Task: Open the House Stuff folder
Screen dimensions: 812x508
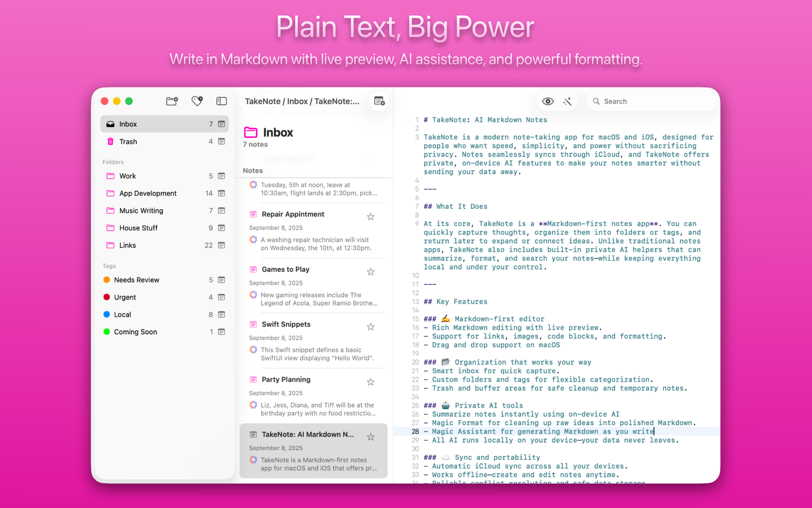Action: click(164, 228)
